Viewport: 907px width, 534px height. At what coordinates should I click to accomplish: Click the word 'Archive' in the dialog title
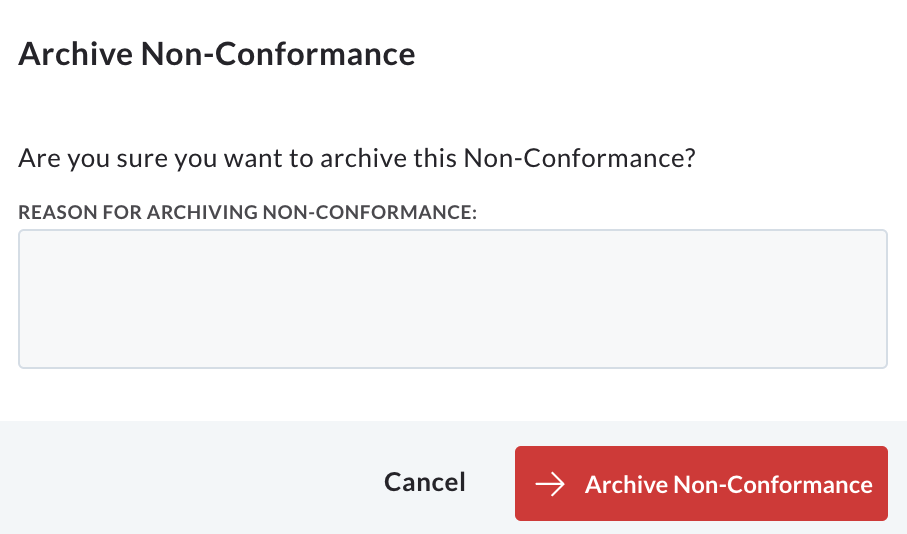coord(76,54)
